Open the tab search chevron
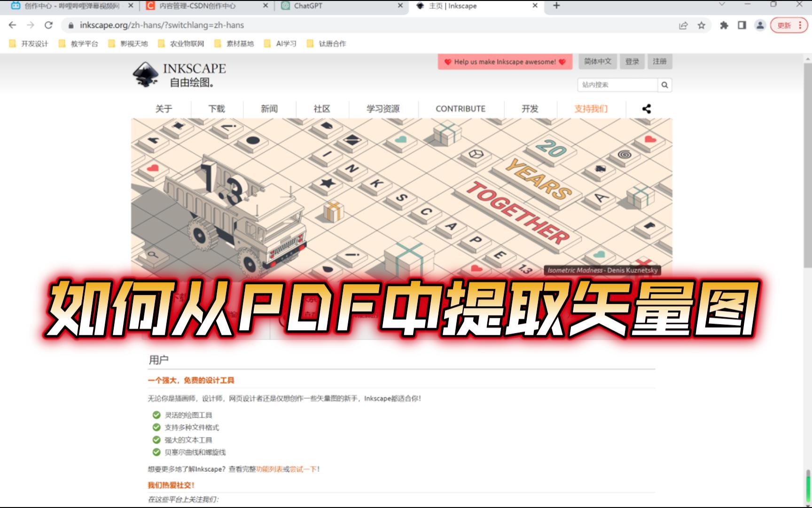 point(722,5)
